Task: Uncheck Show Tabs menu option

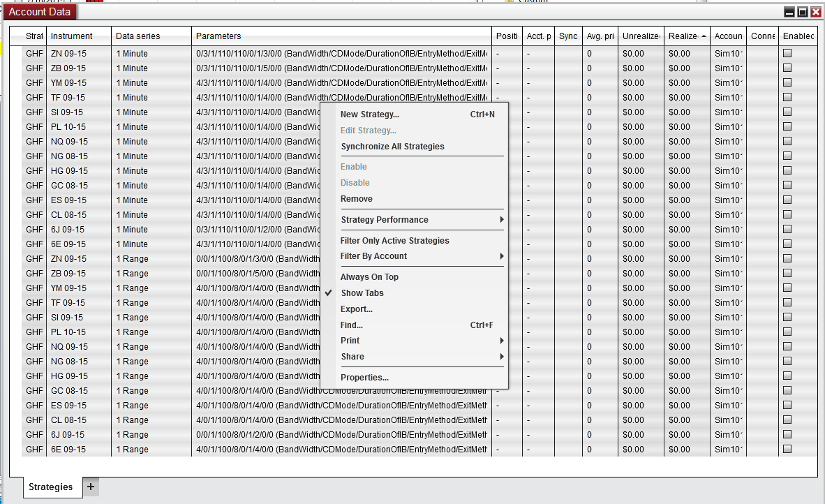Action: (x=414, y=293)
